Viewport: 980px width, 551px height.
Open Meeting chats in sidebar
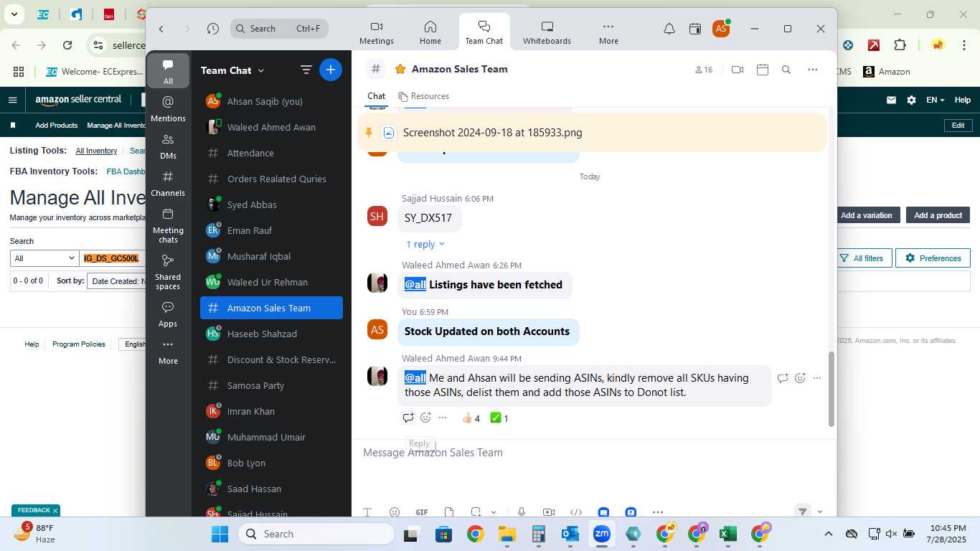(x=168, y=225)
